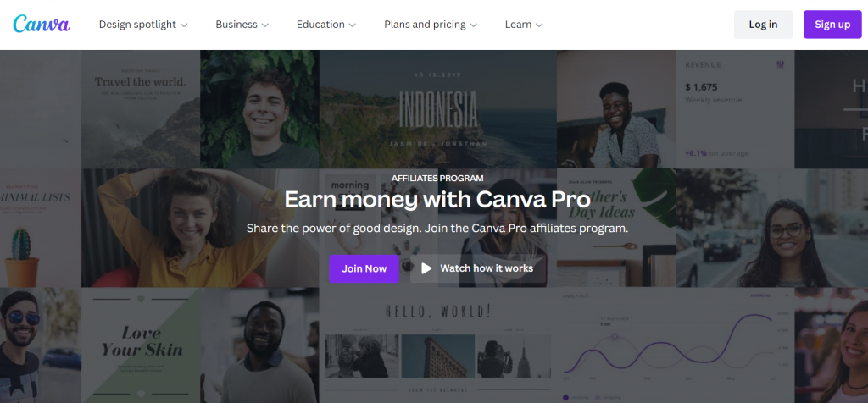Open the Learn menu
Screen dimensions: 868x403
tap(524, 25)
